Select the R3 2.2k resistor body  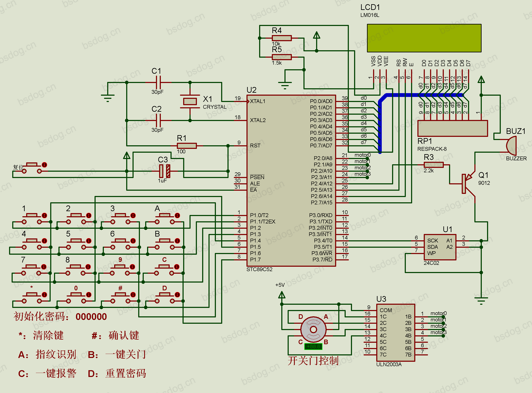(434, 165)
